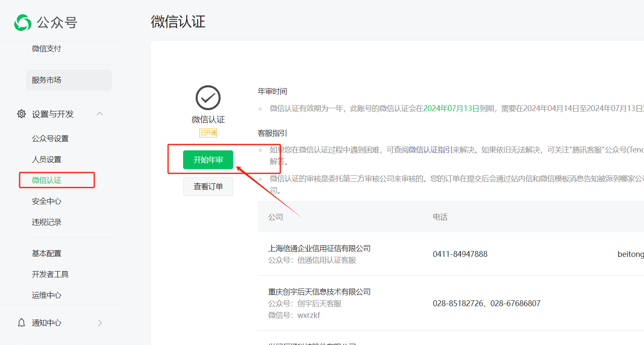Image resolution: width=644 pixels, height=345 pixels.
Task: Collapse the 设置与开发 section chevron
Action: pos(100,114)
